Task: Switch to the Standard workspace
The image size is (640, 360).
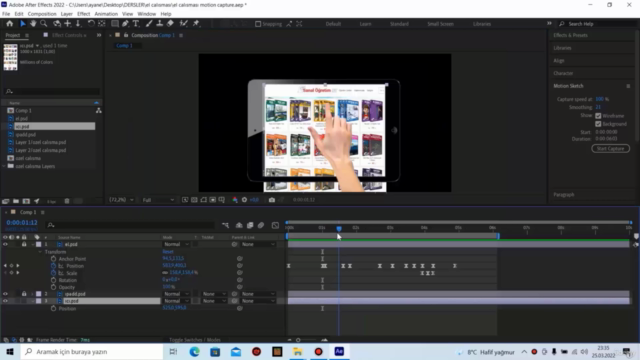Action: pyautogui.click(x=399, y=24)
